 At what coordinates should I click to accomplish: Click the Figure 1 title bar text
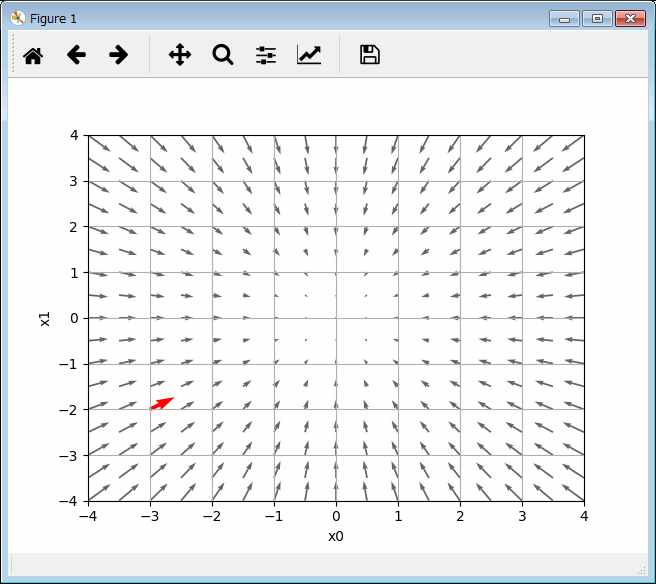click(x=53, y=18)
